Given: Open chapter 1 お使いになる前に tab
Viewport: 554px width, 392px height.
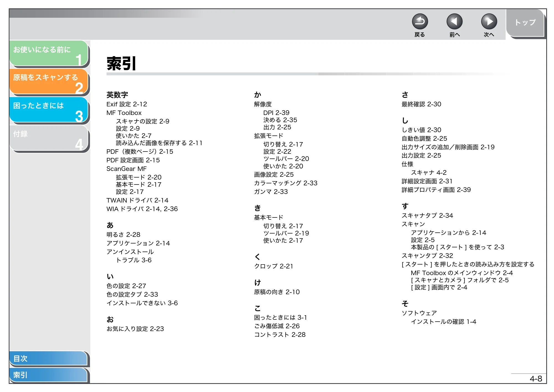Looking at the screenshot, I should click(49, 53).
